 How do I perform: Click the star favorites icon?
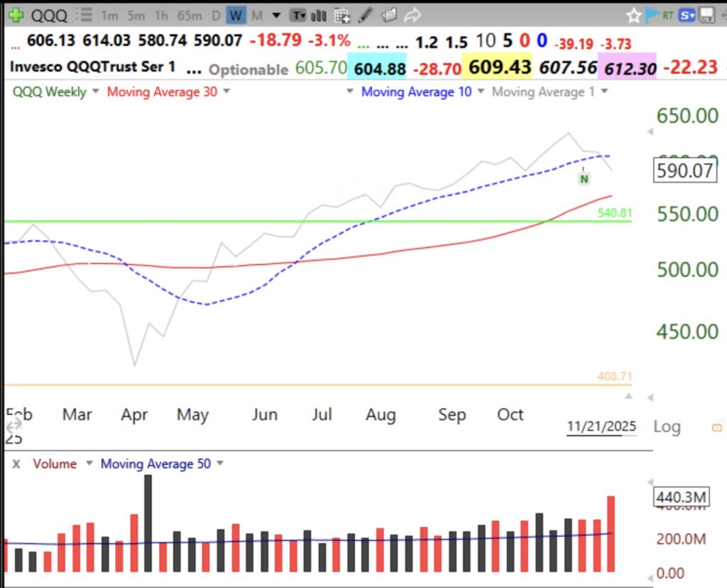pos(634,15)
